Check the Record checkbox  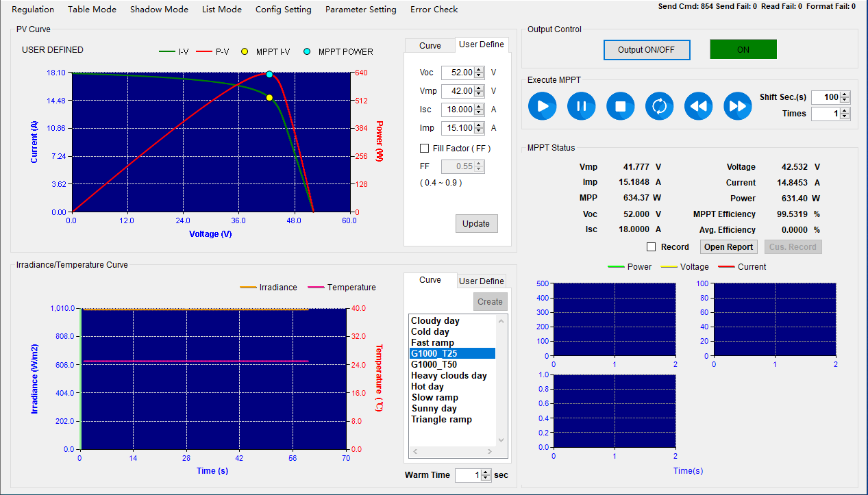tap(652, 246)
